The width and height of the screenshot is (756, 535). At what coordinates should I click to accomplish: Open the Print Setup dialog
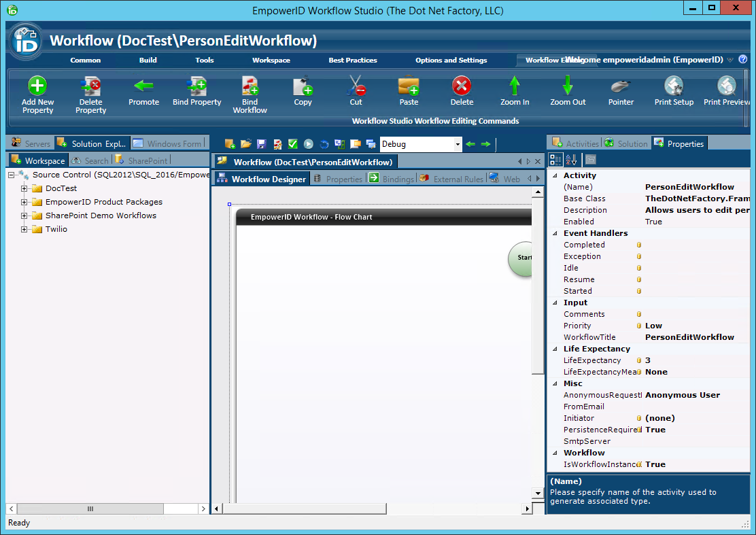click(674, 86)
